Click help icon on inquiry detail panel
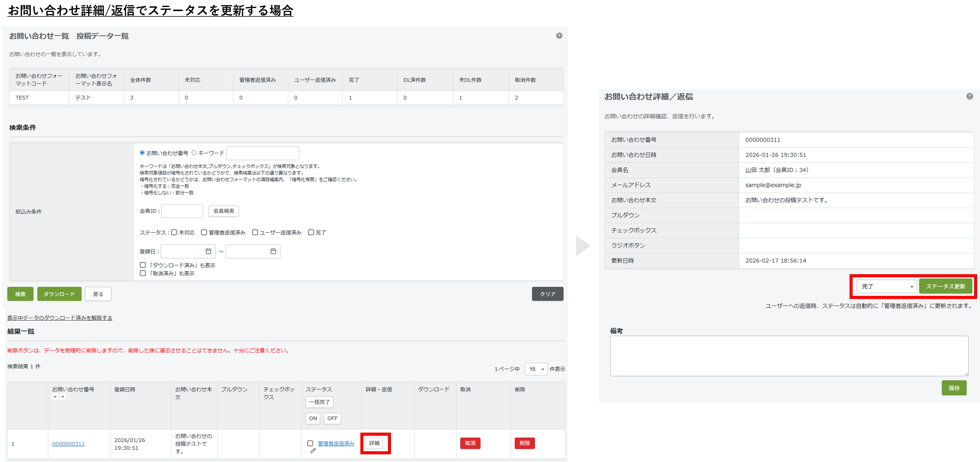Viewport: 980px width, 462px height. click(x=969, y=96)
